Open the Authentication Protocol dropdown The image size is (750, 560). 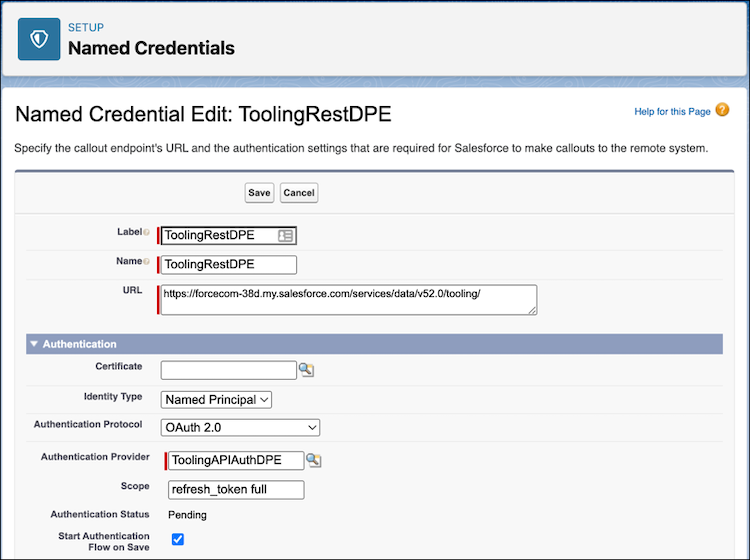(240, 428)
